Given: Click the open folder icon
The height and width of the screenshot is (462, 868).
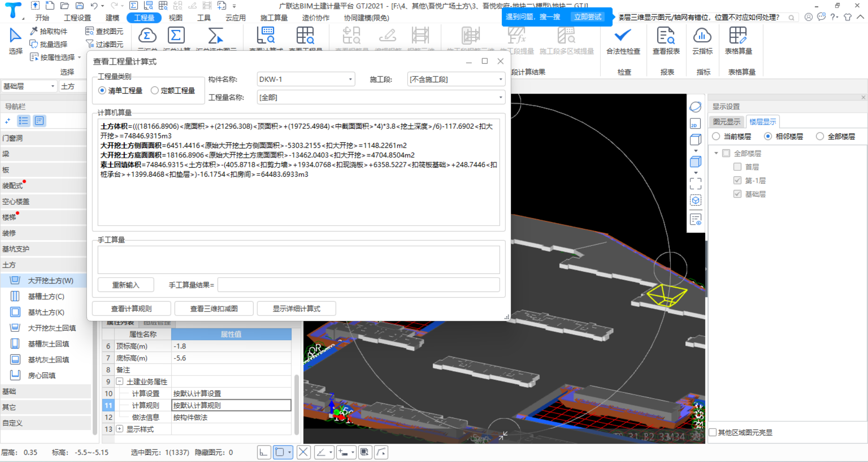Looking at the screenshot, I should click(x=65, y=6).
